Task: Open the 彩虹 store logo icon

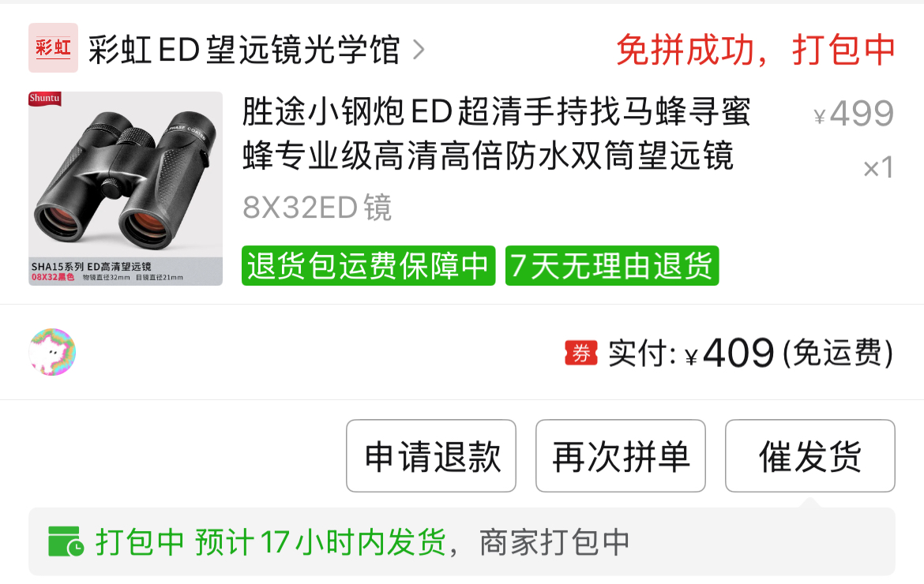Action: (53, 47)
